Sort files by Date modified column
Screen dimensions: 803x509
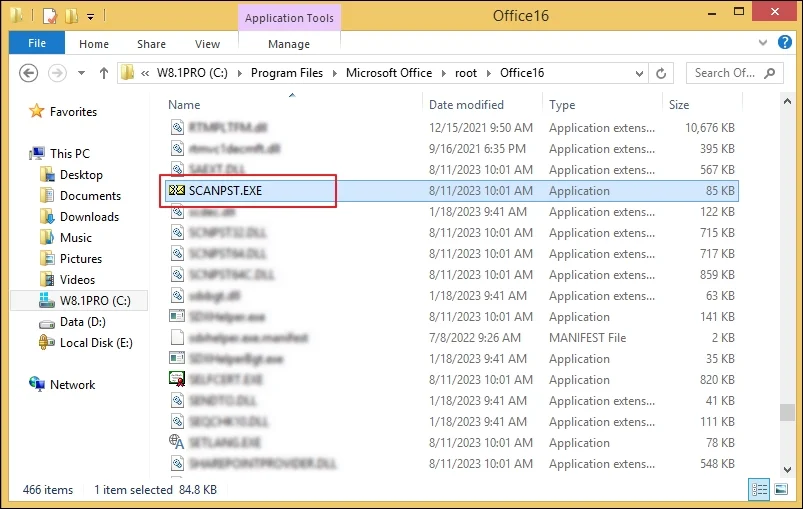466,105
